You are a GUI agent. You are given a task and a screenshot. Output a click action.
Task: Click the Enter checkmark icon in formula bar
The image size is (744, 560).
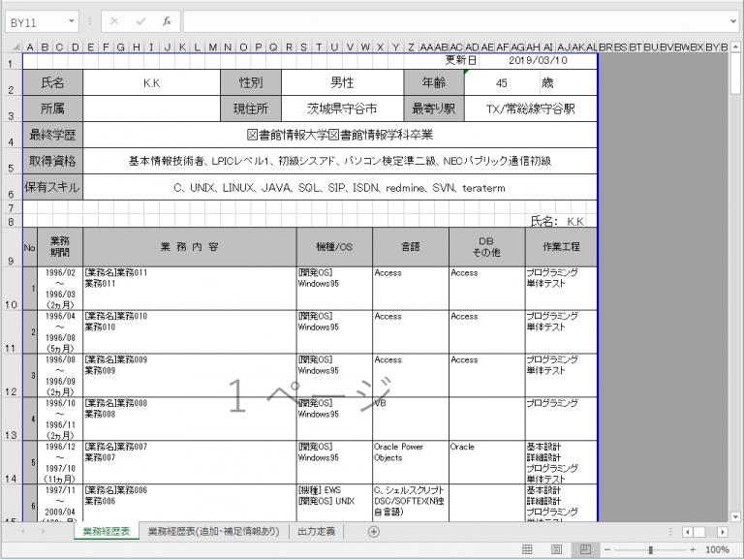pyautogui.click(x=140, y=21)
